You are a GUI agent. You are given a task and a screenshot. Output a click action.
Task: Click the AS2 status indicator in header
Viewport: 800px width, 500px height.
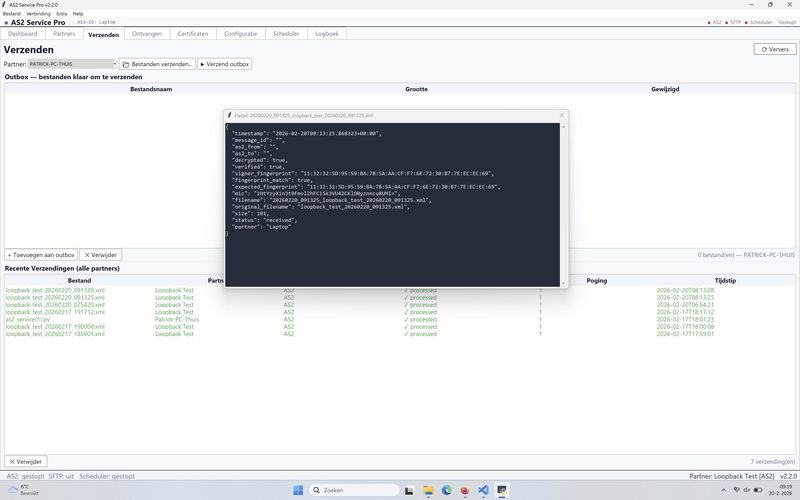point(714,22)
